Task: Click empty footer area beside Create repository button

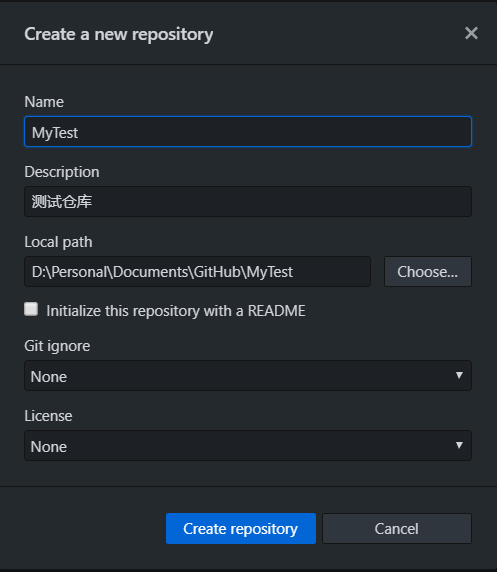Action: click(83, 528)
